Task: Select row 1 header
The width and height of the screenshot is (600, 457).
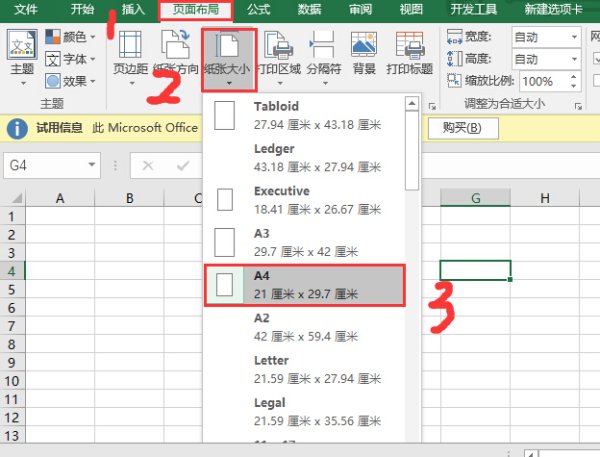Action: click(x=12, y=216)
